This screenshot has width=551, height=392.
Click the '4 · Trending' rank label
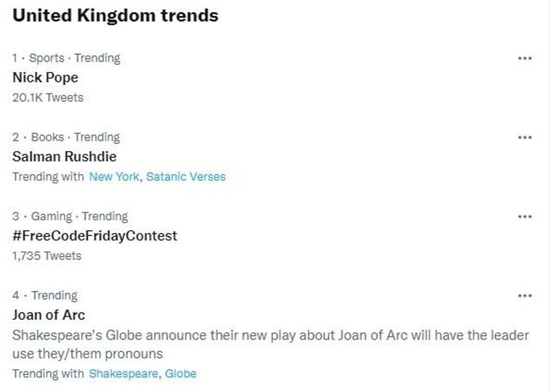[45, 296]
